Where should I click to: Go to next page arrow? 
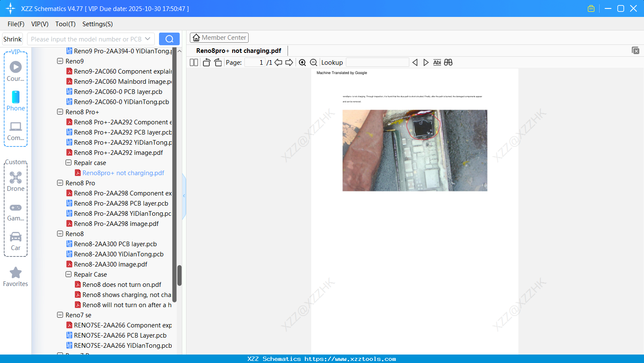pyautogui.click(x=289, y=63)
